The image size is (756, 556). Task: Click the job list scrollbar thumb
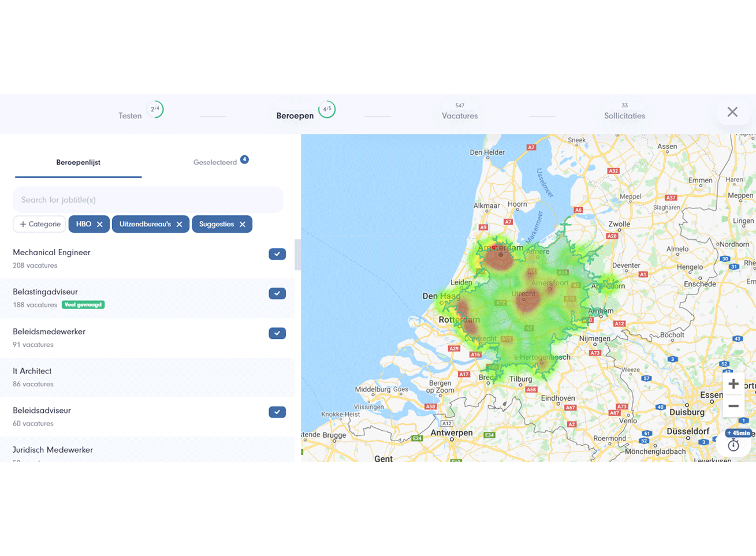click(x=298, y=255)
